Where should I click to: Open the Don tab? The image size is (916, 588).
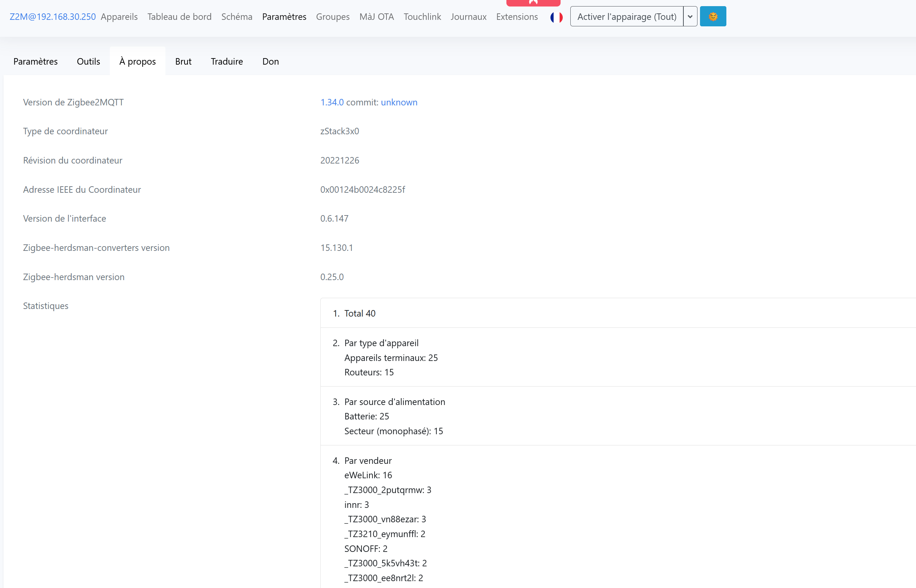[x=271, y=61]
